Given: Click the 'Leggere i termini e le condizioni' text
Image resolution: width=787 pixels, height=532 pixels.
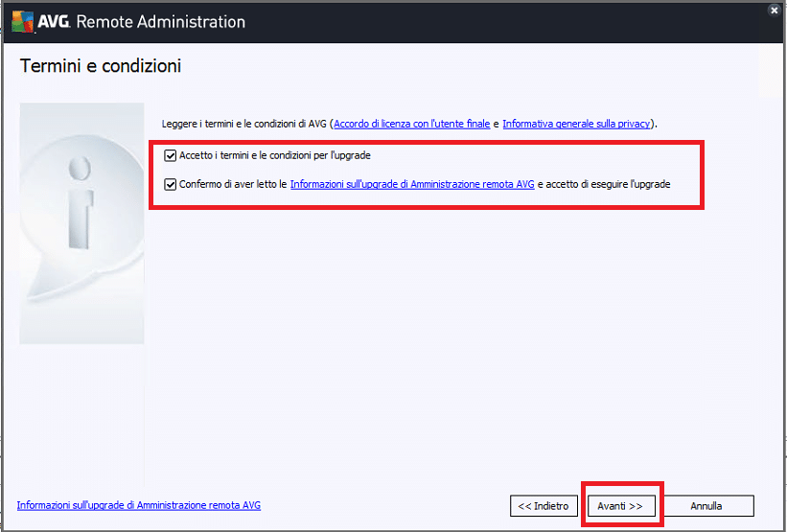Looking at the screenshot, I should pos(243,124).
